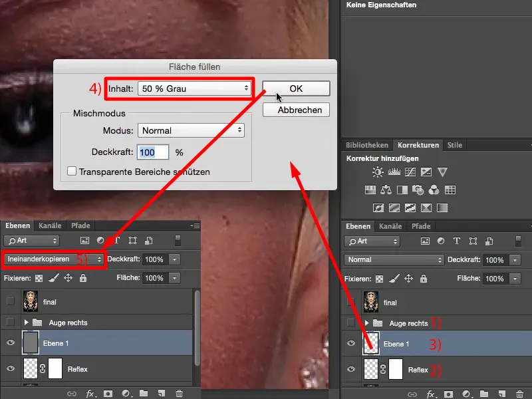532x399 pixels.
Task: Add an Exposure adjustment layer
Action: tap(426, 172)
